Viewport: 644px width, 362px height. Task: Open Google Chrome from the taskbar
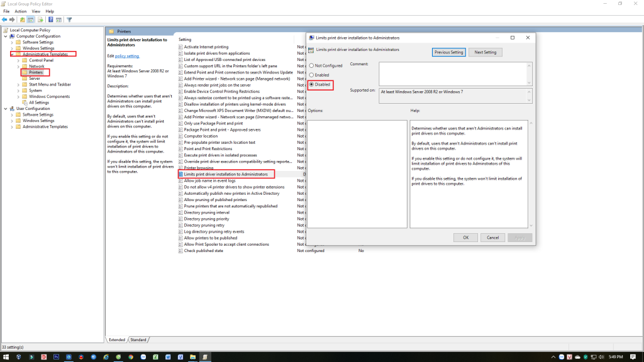pyautogui.click(x=131, y=357)
